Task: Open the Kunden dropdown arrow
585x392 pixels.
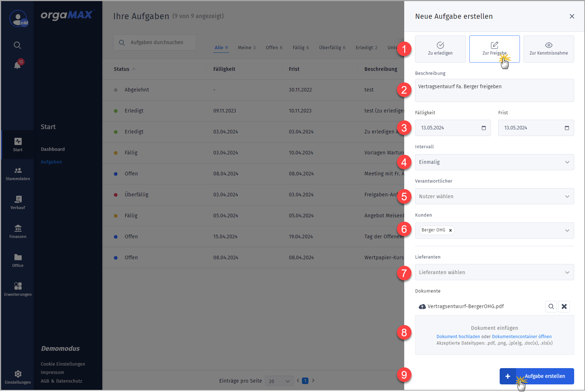Action: (567, 230)
